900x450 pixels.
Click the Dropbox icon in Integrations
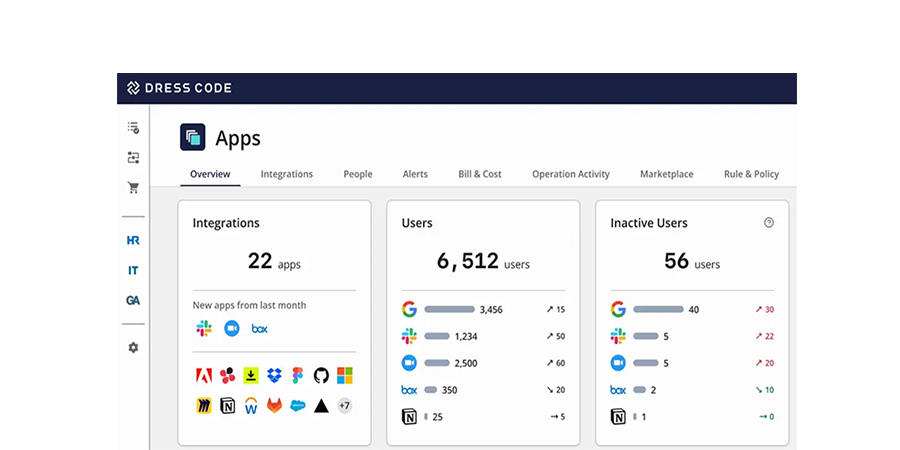click(x=274, y=376)
